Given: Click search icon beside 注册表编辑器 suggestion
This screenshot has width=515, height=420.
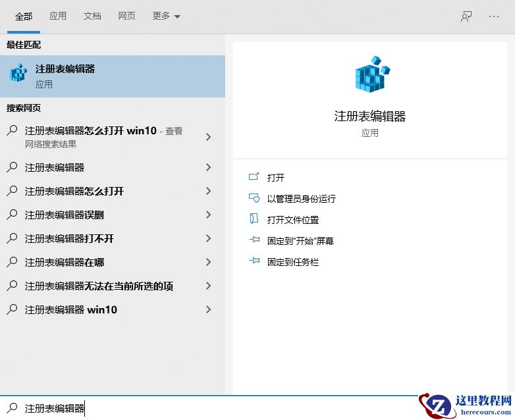Looking at the screenshot, I should click(12, 167).
